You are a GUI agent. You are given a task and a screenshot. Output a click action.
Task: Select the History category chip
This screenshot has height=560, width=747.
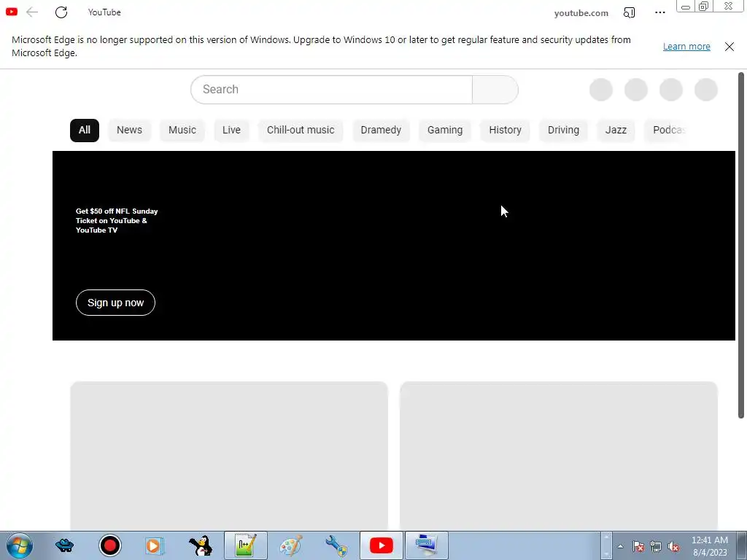[x=505, y=130]
